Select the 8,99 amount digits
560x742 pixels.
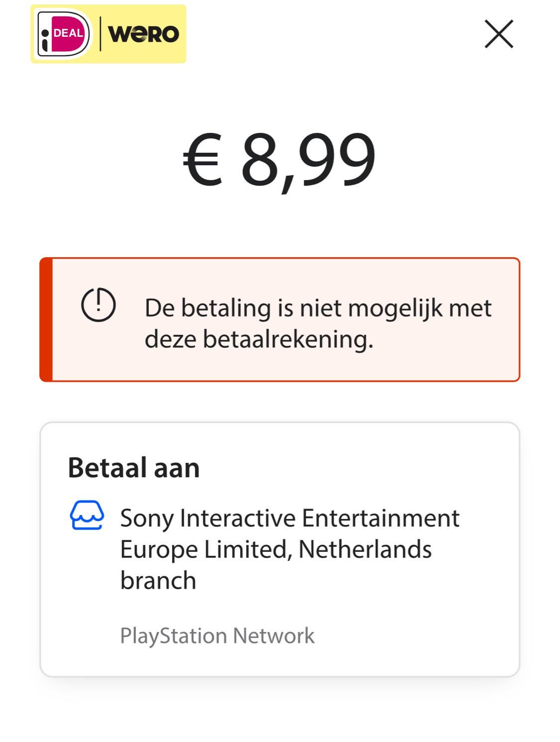(x=308, y=160)
